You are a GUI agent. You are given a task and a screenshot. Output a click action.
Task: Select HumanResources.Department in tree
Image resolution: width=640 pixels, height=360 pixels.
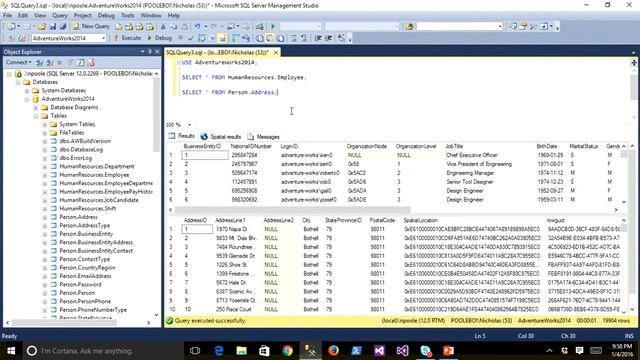[x=97, y=167]
